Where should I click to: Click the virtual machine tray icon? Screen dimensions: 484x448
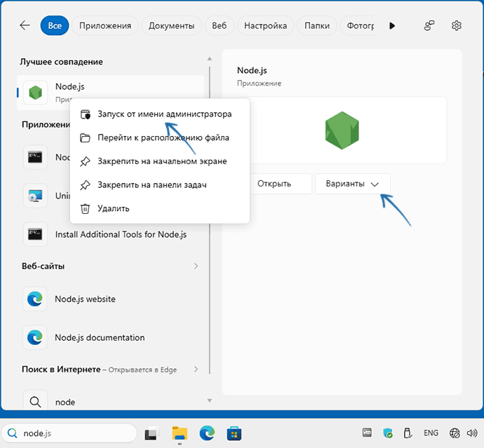click(x=367, y=433)
